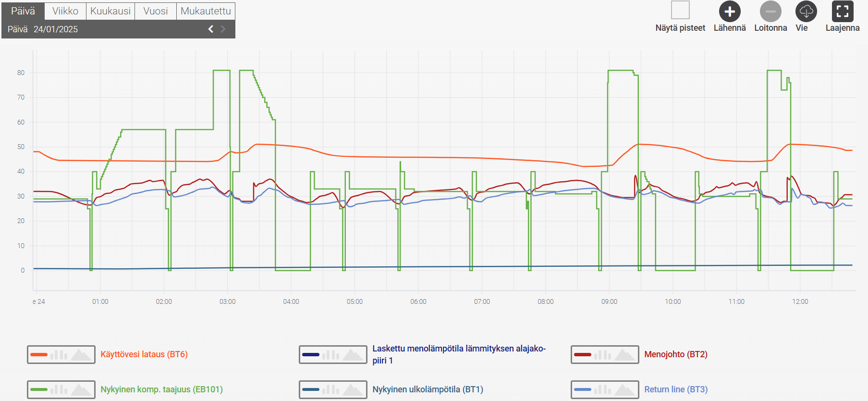The width and height of the screenshot is (868, 401).
Task: Click the Vie label text
Action: click(x=802, y=28)
